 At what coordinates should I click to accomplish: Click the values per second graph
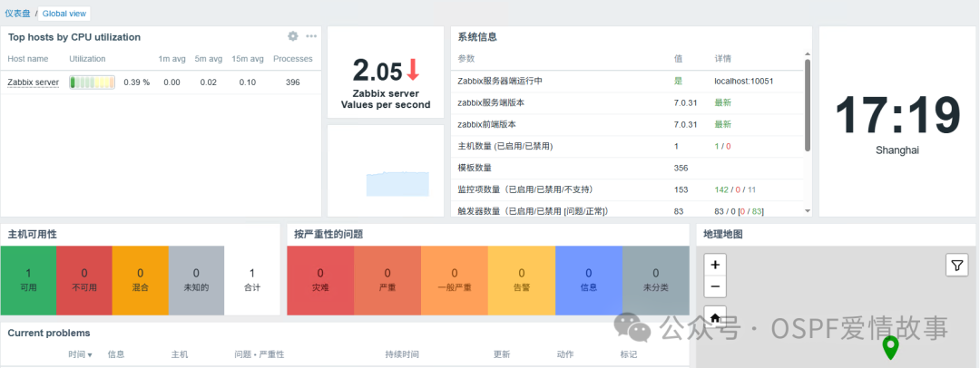pos(397,183)
